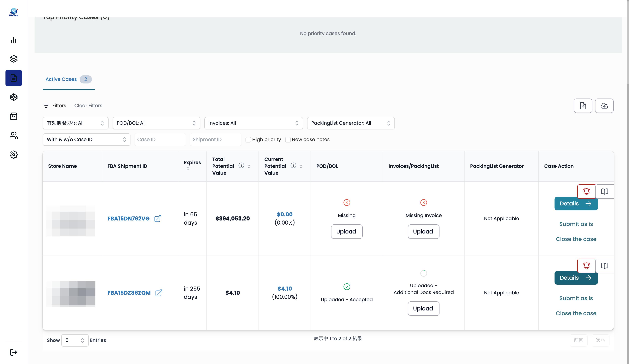Sort by the Expires column

[x=188, y=169]
